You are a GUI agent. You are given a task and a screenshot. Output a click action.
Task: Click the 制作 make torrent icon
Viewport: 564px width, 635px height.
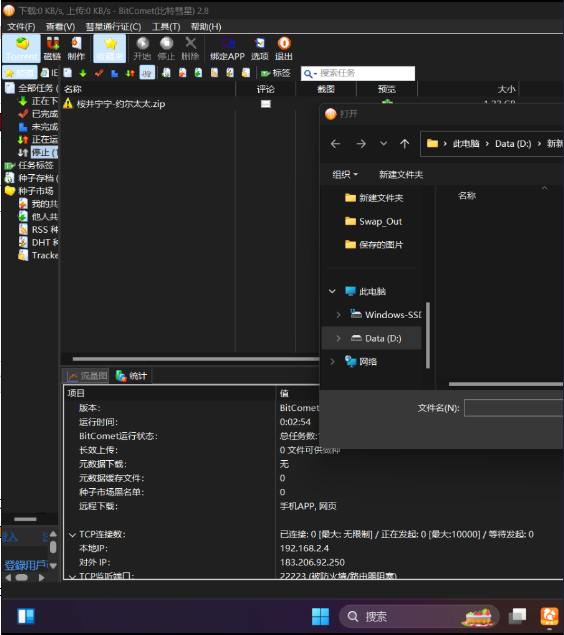click(x=76, y=49)
